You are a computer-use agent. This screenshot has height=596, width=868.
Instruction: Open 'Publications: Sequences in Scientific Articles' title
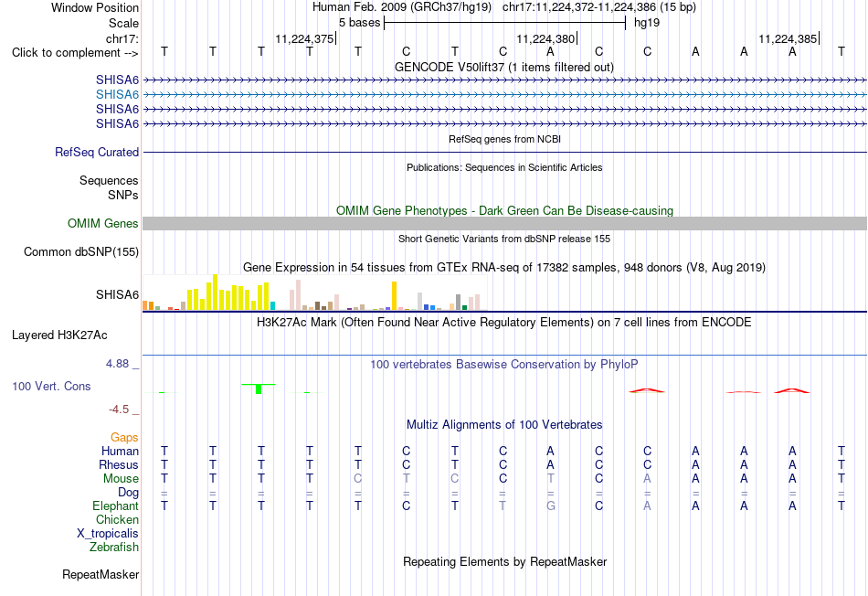click(504, 167)
